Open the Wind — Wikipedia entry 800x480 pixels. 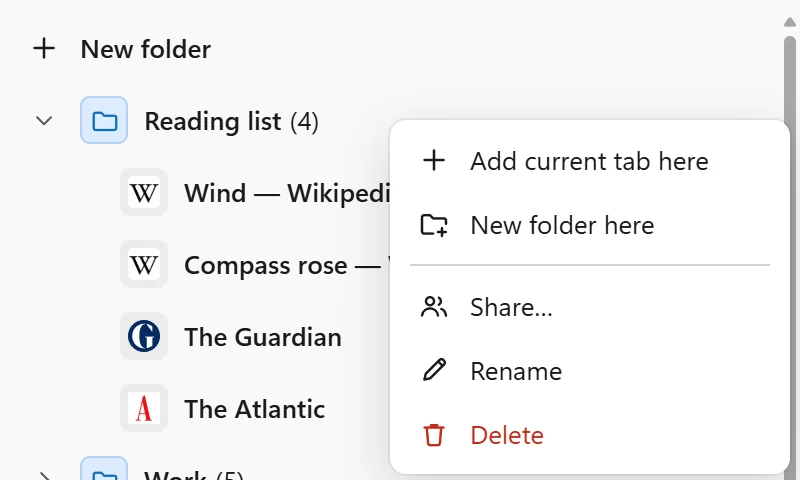pos(287,193)
